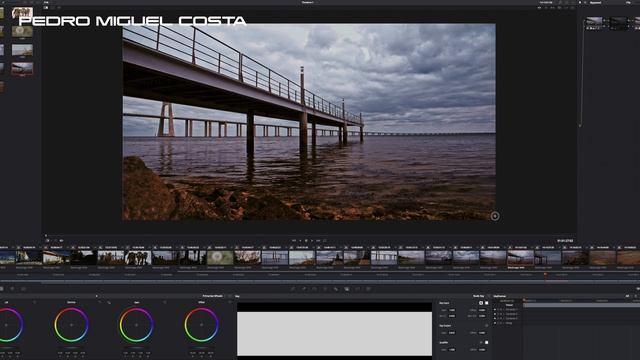Image resolution: width=640 pixels, height=360 pixels.
Task: Open the Tracker palette icon
Action: (x=325, y=289)
